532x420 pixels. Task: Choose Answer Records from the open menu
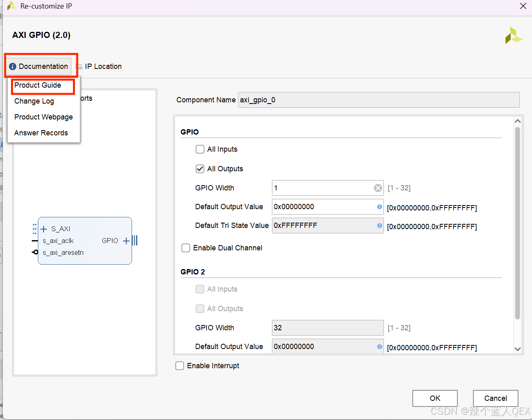pyautogui.click(x=41, y=133)
